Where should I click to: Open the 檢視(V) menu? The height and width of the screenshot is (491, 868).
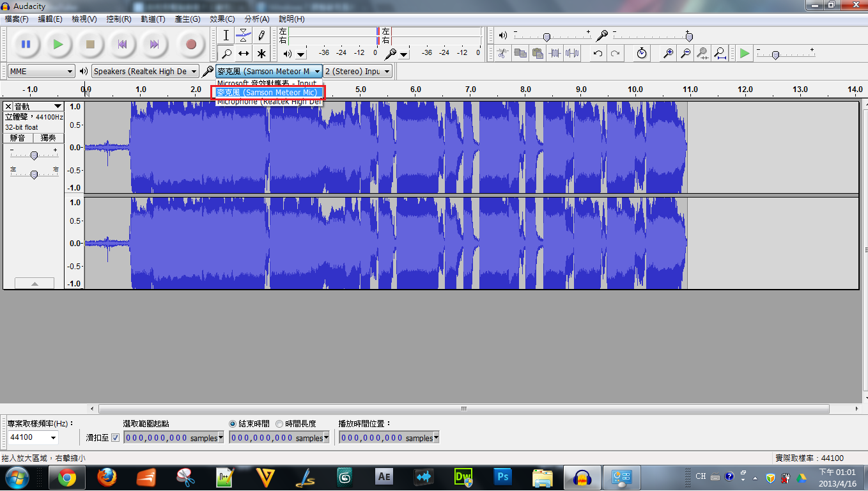[x=84, y=19]
